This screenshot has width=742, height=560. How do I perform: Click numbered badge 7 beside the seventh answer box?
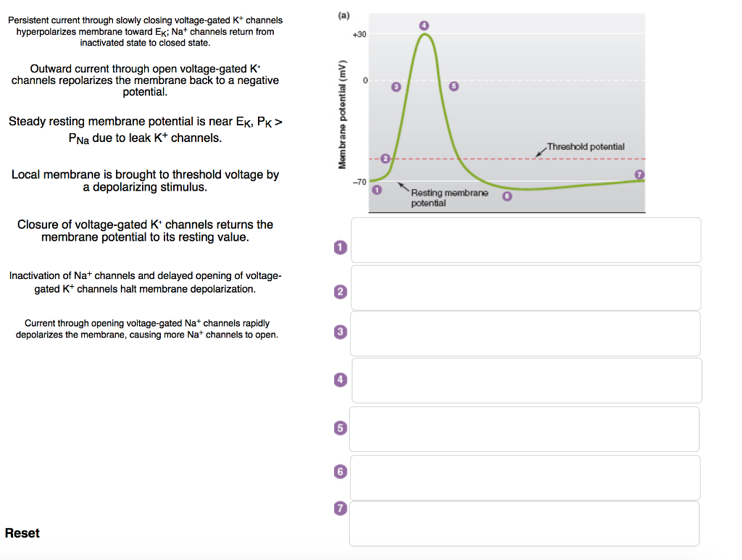[x=338, y=509]
